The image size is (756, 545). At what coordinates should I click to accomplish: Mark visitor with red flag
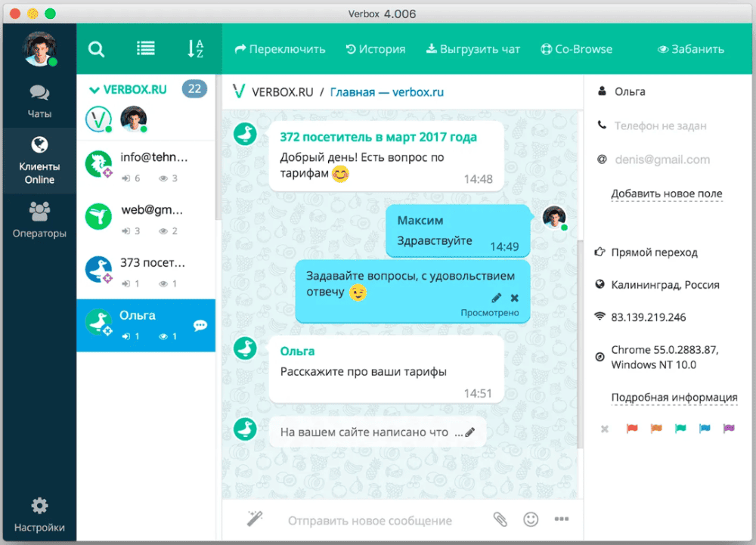(632, 429)
